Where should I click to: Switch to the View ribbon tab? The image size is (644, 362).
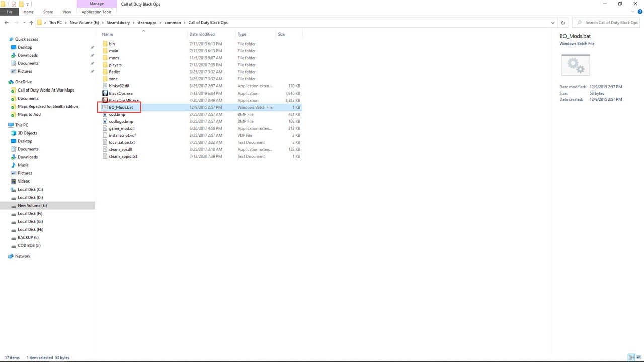[66, 12]
